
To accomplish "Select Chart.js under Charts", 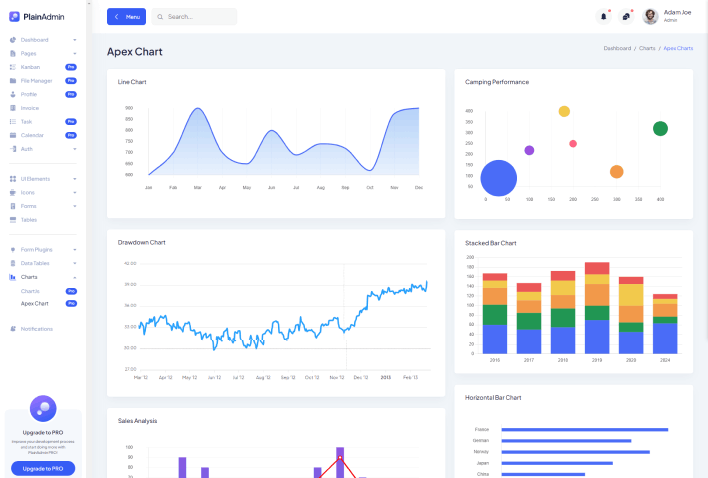I will click(x=30, y=290).
